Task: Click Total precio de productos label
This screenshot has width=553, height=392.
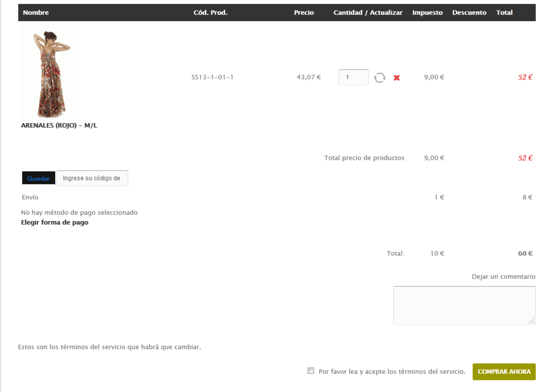Action: pyautogui.click(x=364, y=158)
